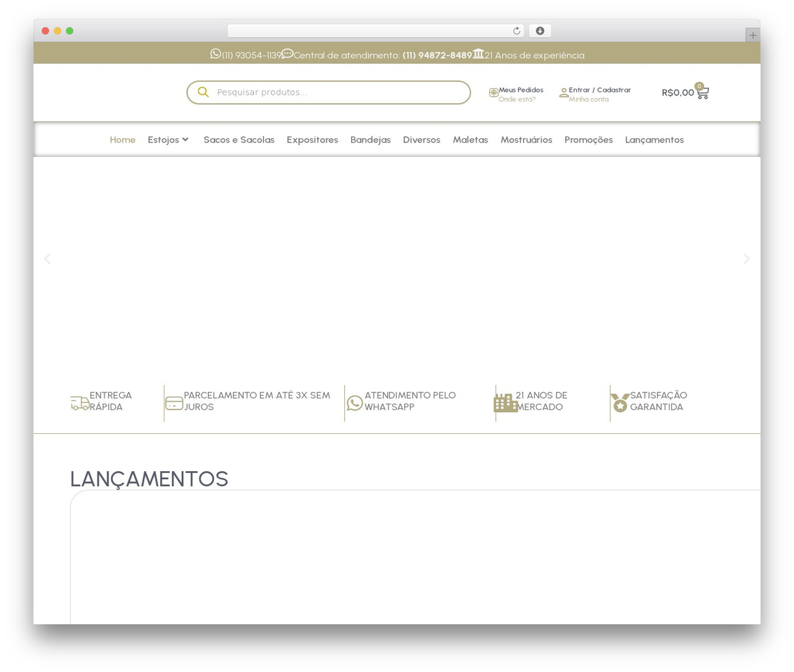Click the buildings icon beside 21 Anos de Mercado

[x=506, y=403]
